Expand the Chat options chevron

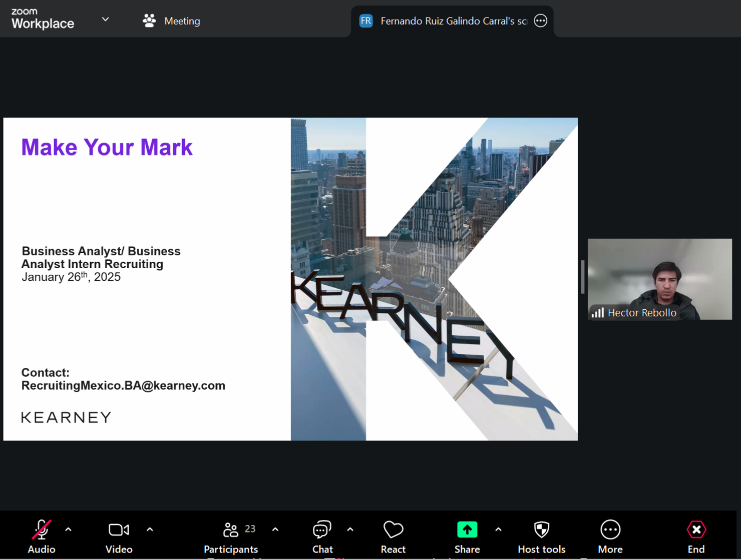coord(350,529)
